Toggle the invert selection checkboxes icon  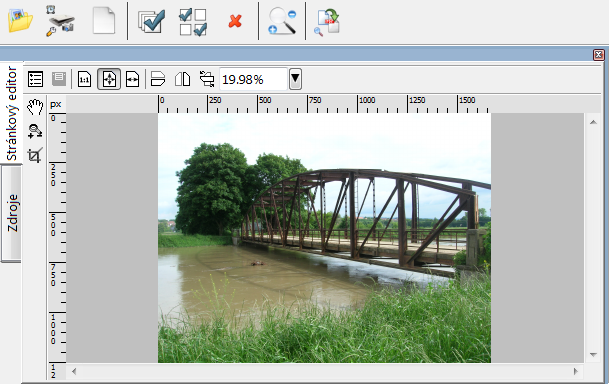(193, 22)
